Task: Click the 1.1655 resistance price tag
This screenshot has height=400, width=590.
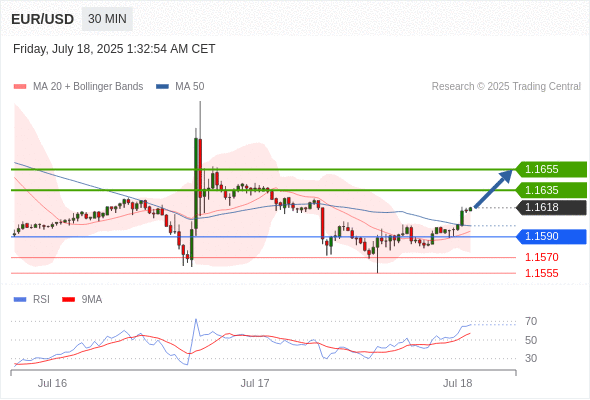Action: tap(551, 169)
